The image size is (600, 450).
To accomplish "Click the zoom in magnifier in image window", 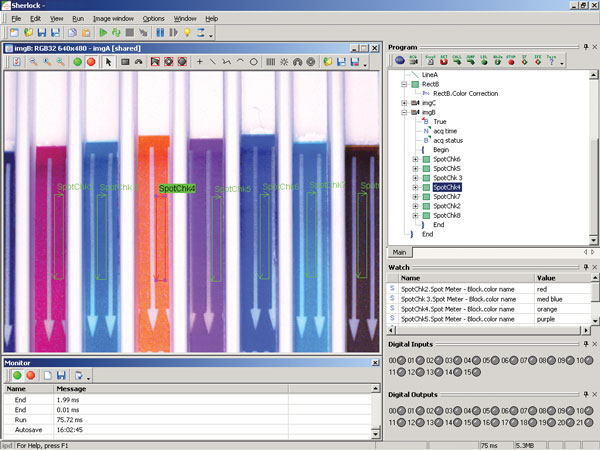I will pyautogui.click(x=60, y=62).
